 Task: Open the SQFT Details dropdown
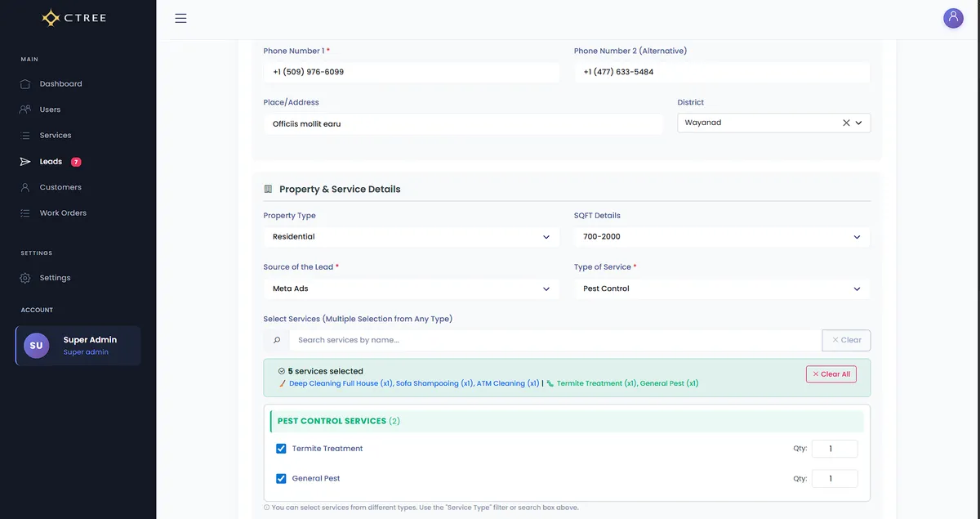(722, 237)
